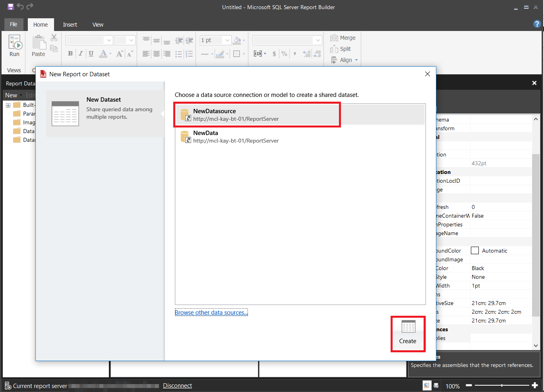Click the increase decimals icon
Screen dimensions: 544x392
click(x=317, y=54)
